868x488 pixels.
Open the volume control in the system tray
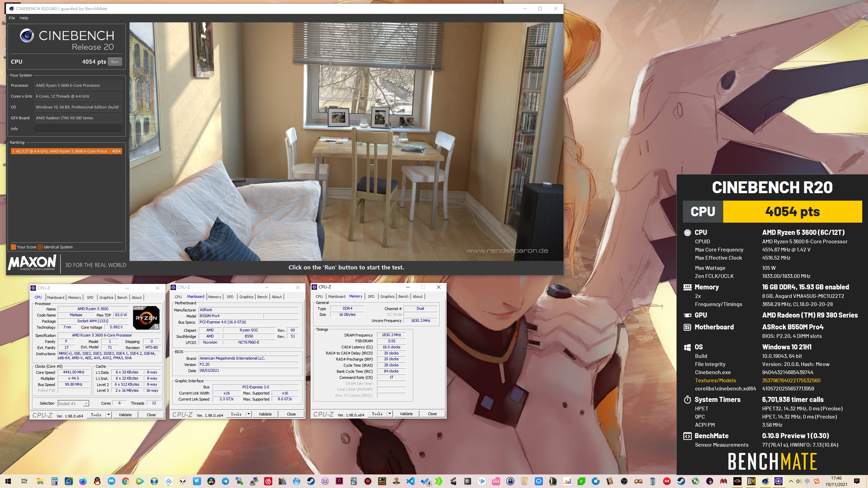799,481
